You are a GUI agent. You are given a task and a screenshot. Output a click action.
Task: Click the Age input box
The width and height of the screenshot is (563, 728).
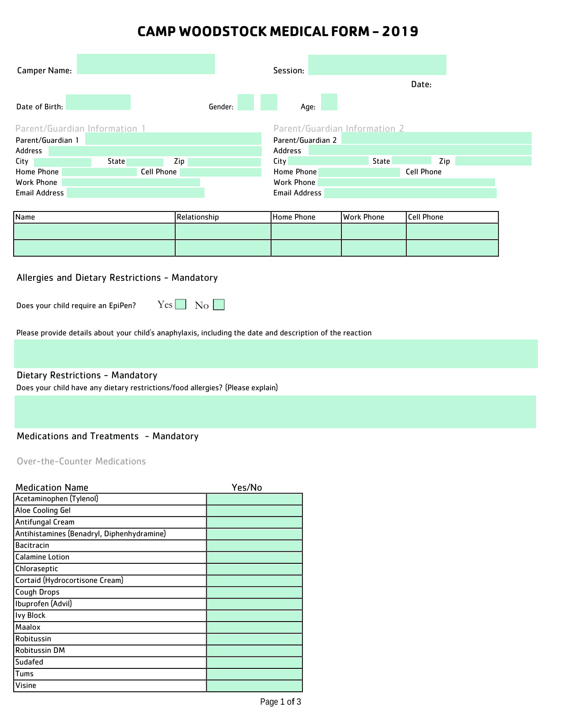[x=329, y=102]
